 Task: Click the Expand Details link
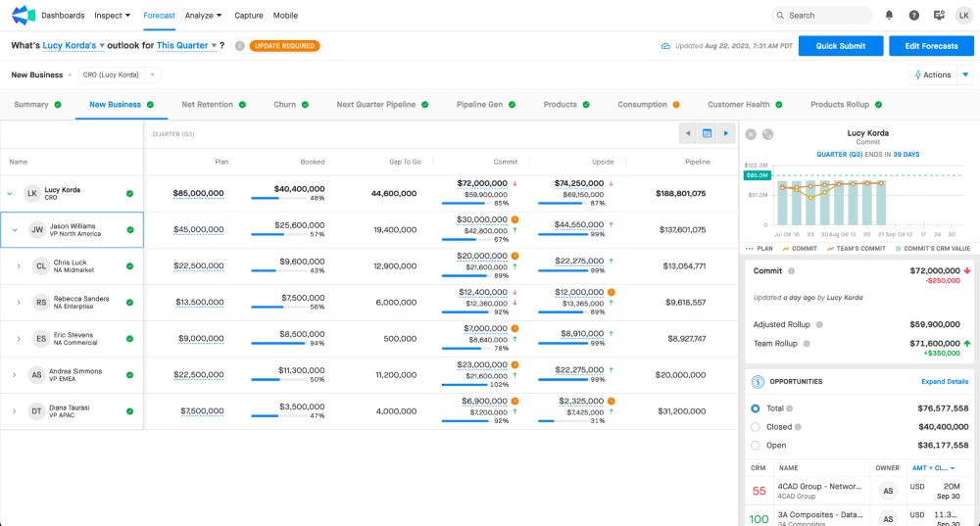pyautogui.click(x=944, y=382)
